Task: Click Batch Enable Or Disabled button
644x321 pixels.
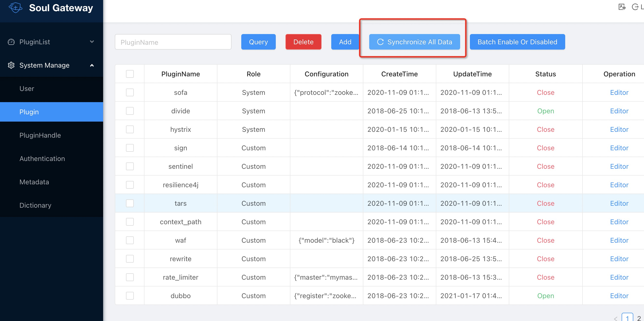Action: click(x=517, y=42)
